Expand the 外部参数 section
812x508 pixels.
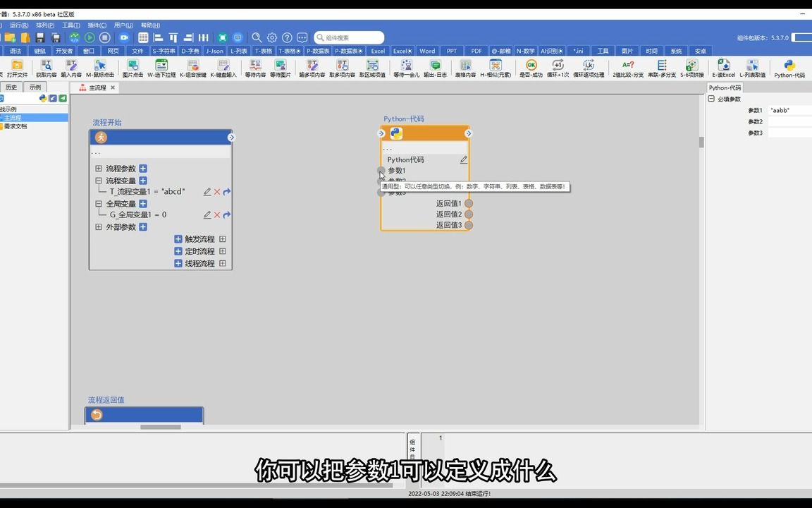(99, 226)
